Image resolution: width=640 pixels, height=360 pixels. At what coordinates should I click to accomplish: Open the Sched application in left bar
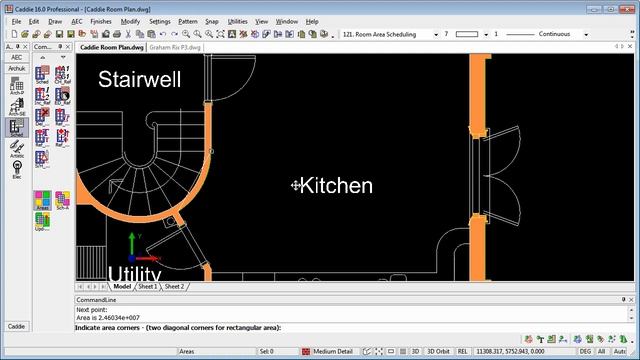(17, 127)
